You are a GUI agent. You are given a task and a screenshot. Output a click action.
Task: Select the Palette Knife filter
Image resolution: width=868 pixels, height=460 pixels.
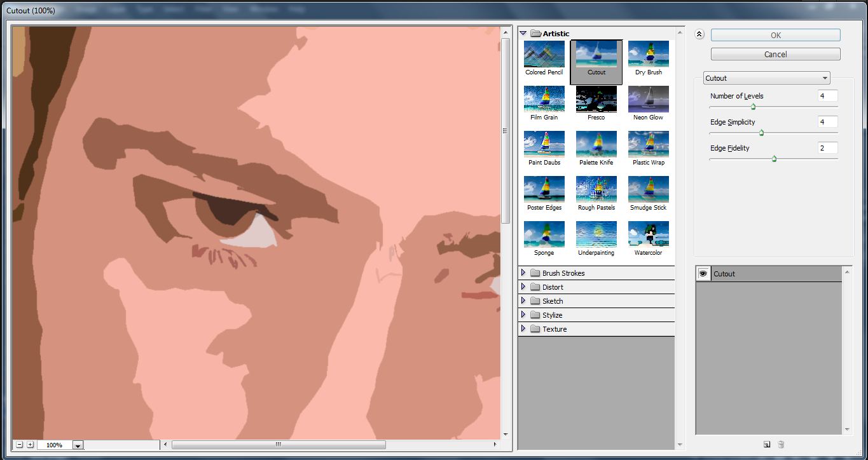595,144
